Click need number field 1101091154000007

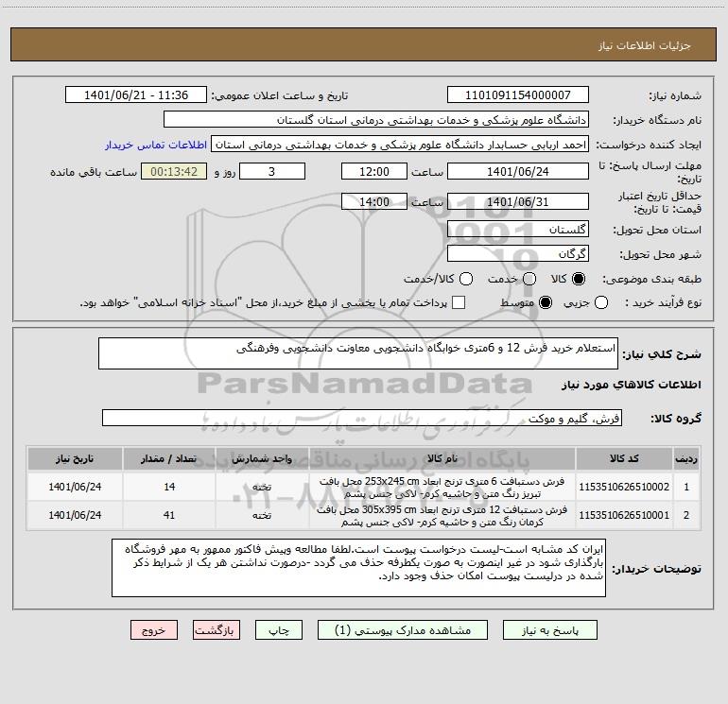pyautogui.click(x=518, y=95)
